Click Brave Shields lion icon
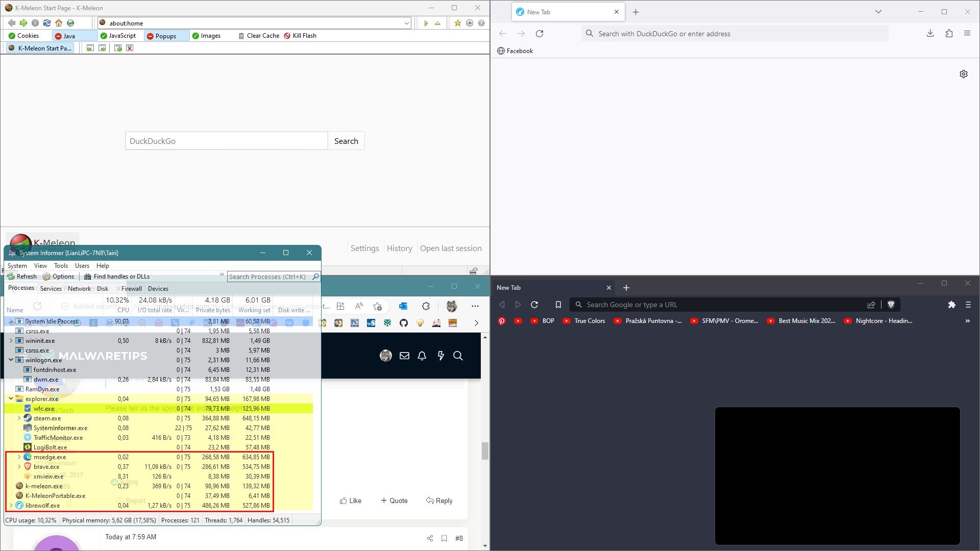 coord(891,305)
